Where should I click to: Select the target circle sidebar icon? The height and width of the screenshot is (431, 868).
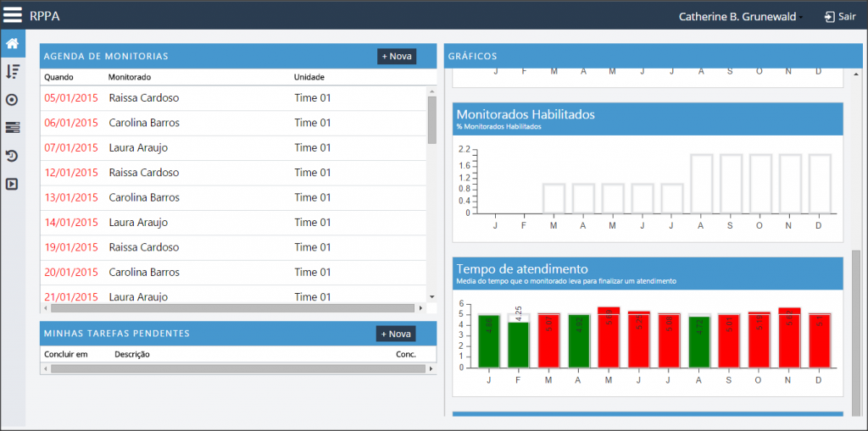point(12,100)
